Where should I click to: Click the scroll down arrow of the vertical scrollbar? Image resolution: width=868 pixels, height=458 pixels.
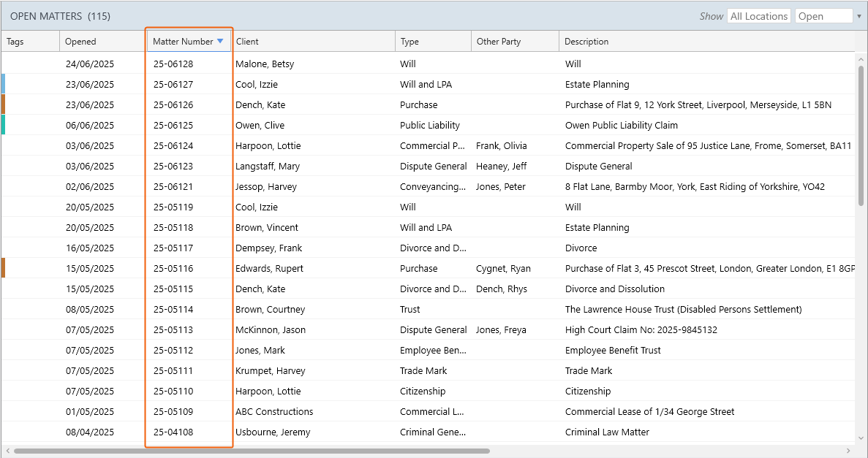coord(861,438)
